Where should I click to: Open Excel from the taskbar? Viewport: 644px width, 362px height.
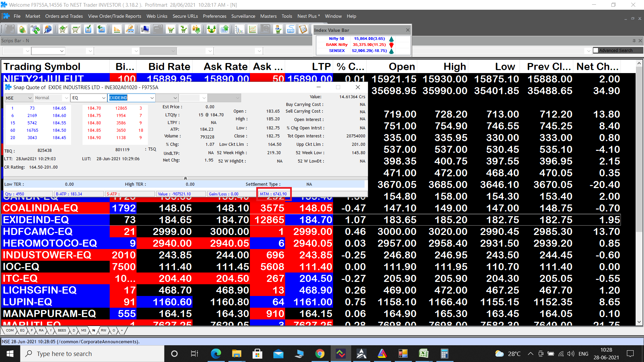pyautogui.click(x=424, y=354)
